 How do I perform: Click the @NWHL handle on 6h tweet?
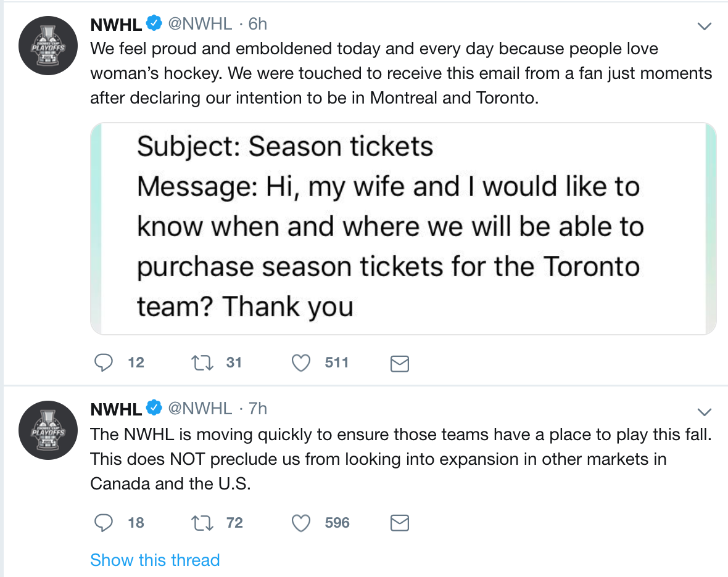(200, 24)
